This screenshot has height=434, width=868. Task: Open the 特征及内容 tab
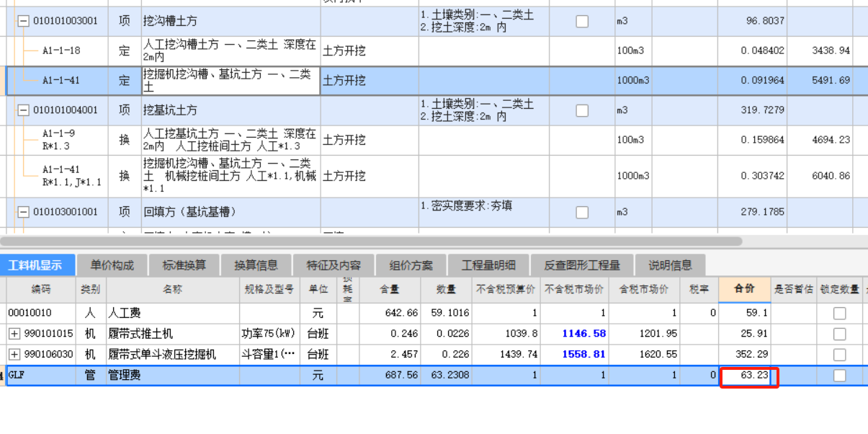coord(334,265)
